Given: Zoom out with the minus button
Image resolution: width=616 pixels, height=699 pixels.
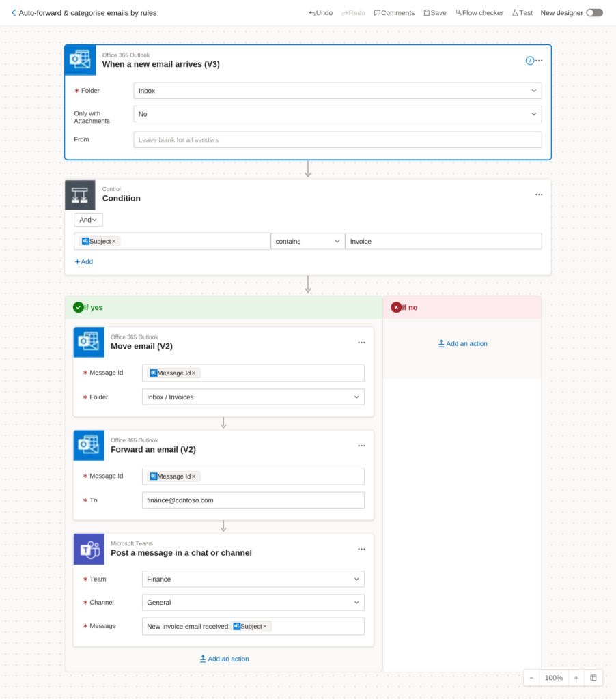Looking at the screenshot, I should (531, 678).
